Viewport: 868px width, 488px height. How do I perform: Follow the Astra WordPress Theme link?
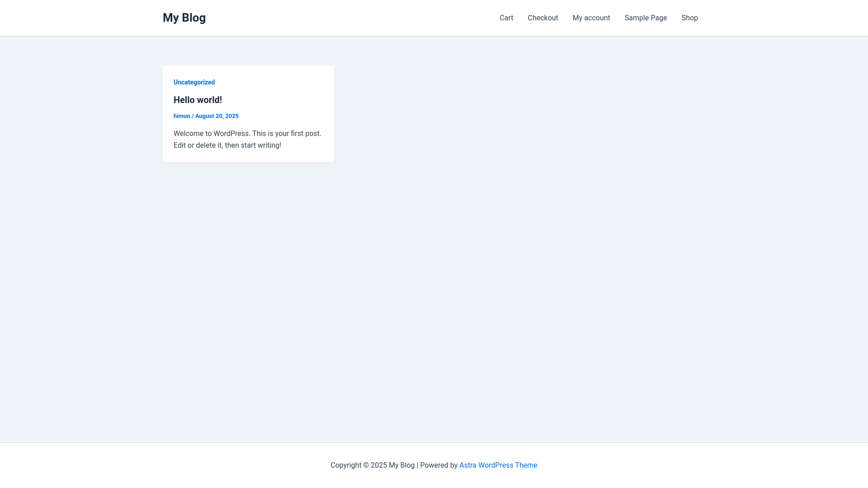click(498, 465)
